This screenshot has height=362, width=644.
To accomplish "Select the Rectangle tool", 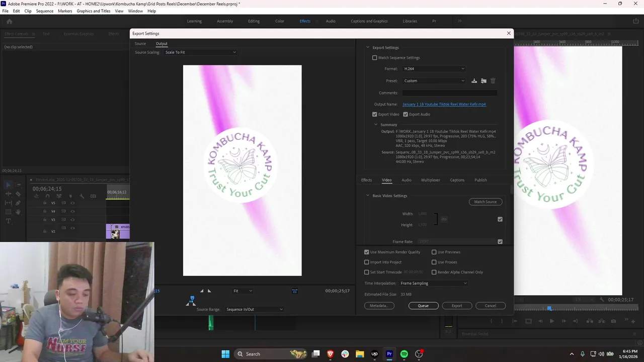I will click(8, 212).
